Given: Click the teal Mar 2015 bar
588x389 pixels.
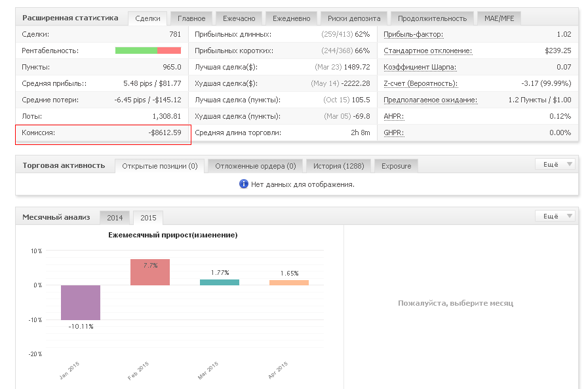Looking at the screenshot, I should click(220, 282).
